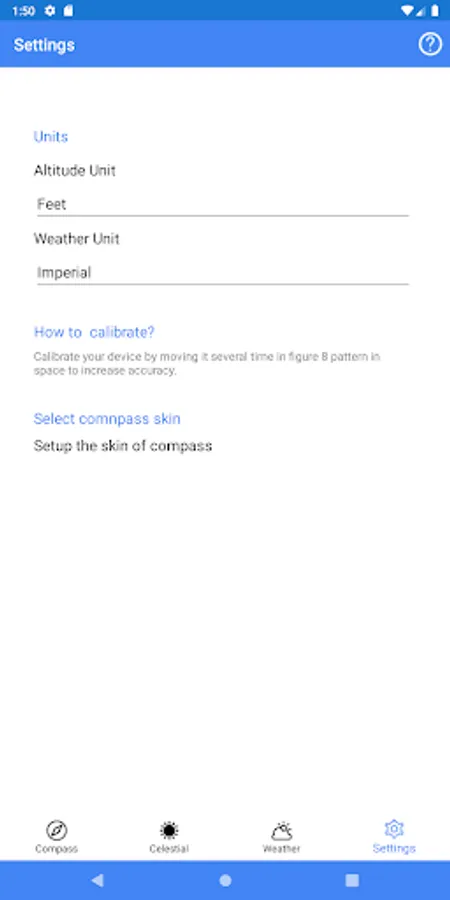Tap the Weather cloud icon

click(281, 830)
